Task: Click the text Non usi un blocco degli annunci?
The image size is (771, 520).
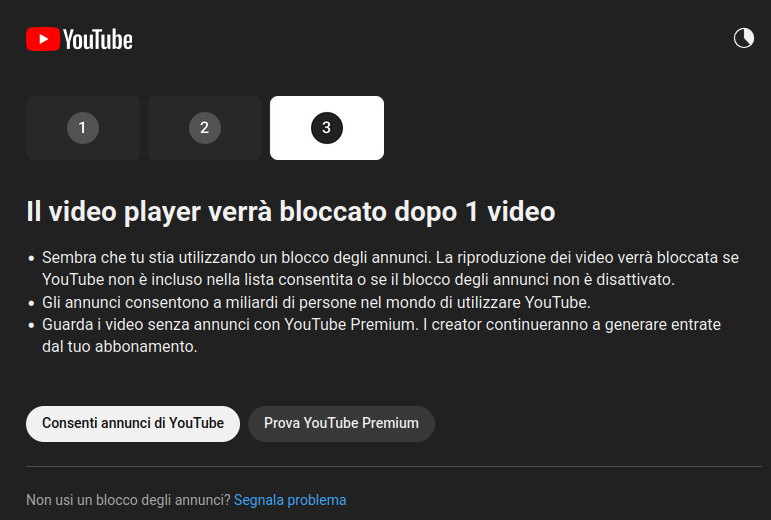Action: coord(128,500)
